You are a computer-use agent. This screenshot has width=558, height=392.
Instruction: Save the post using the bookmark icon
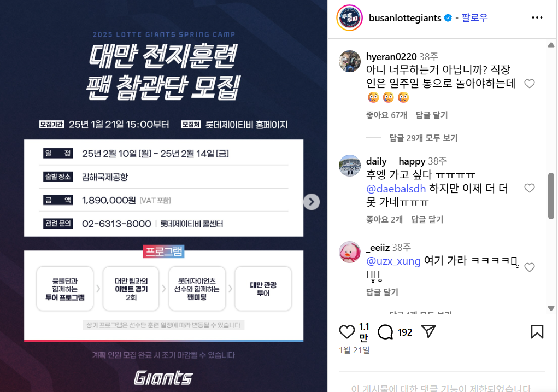pyautogui.click(x=537, y=332)
